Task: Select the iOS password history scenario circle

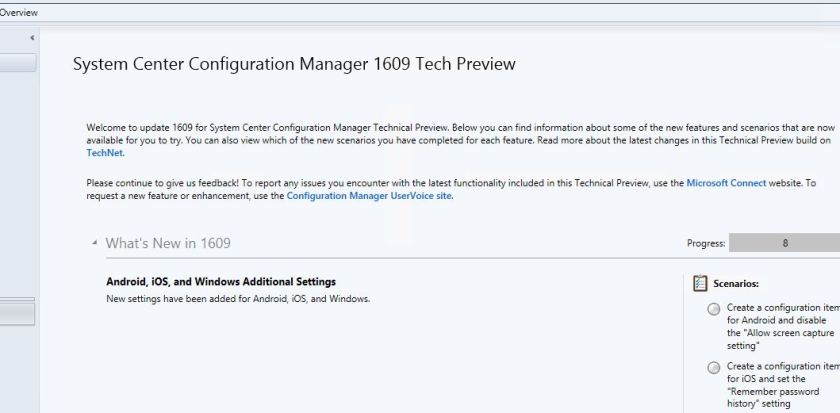Action: 713,369
